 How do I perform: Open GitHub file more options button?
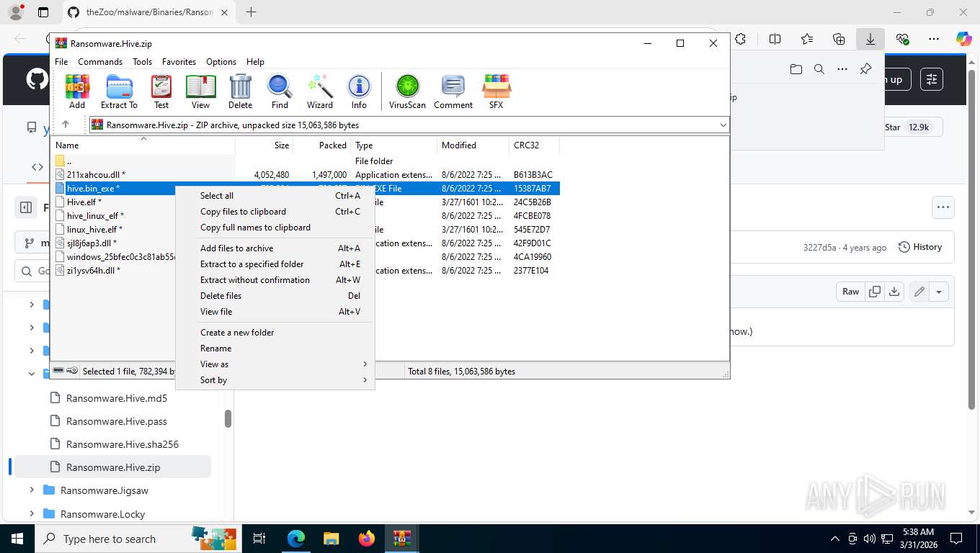943,207
